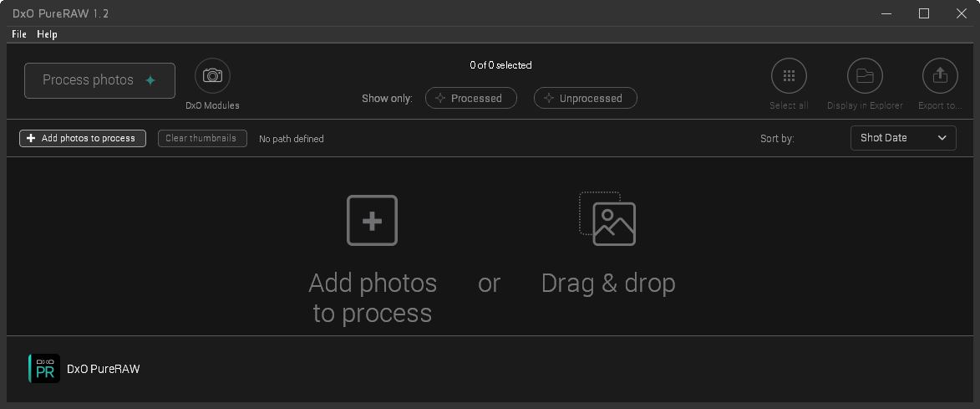Click the large "Add photos to process" text
The image size is (980, 409).
click(x=373, y=298)
